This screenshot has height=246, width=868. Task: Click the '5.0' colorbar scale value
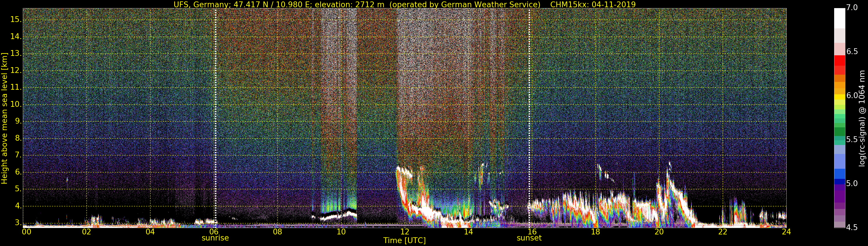[x=852, y=183]
